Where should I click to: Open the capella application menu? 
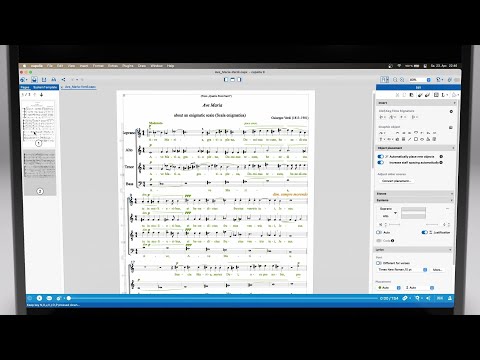(x=37, y=66)
